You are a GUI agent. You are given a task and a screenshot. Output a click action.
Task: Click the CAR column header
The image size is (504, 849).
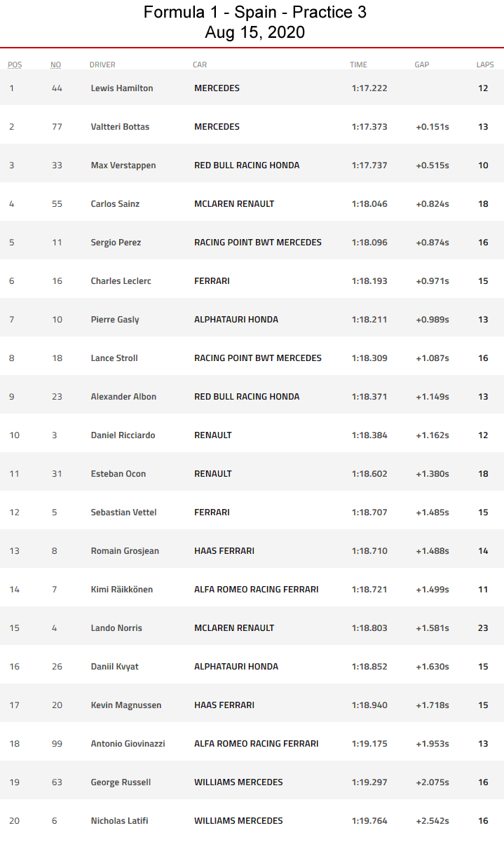[x=200, y=64]
